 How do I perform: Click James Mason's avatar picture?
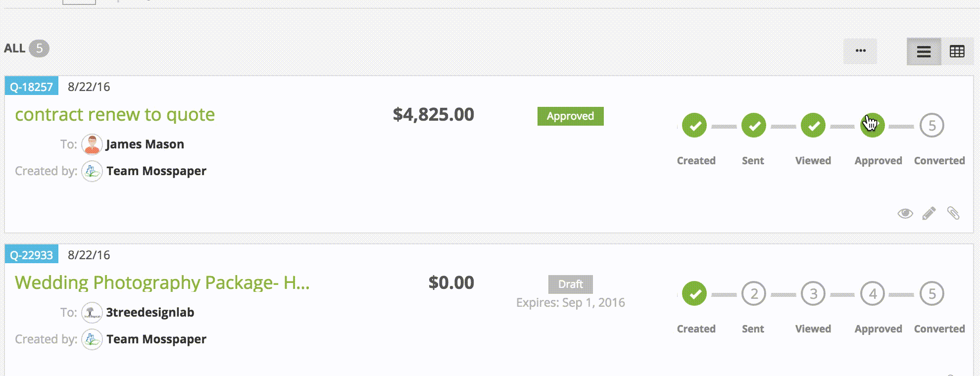click(92, 144)
